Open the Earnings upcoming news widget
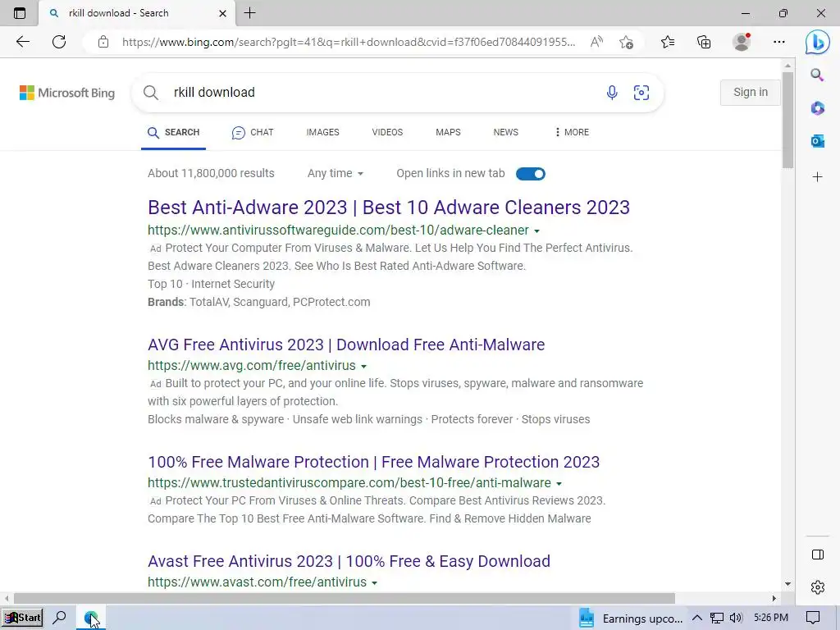840x630 pixels. pyautogui.click(x=631, y=619)
